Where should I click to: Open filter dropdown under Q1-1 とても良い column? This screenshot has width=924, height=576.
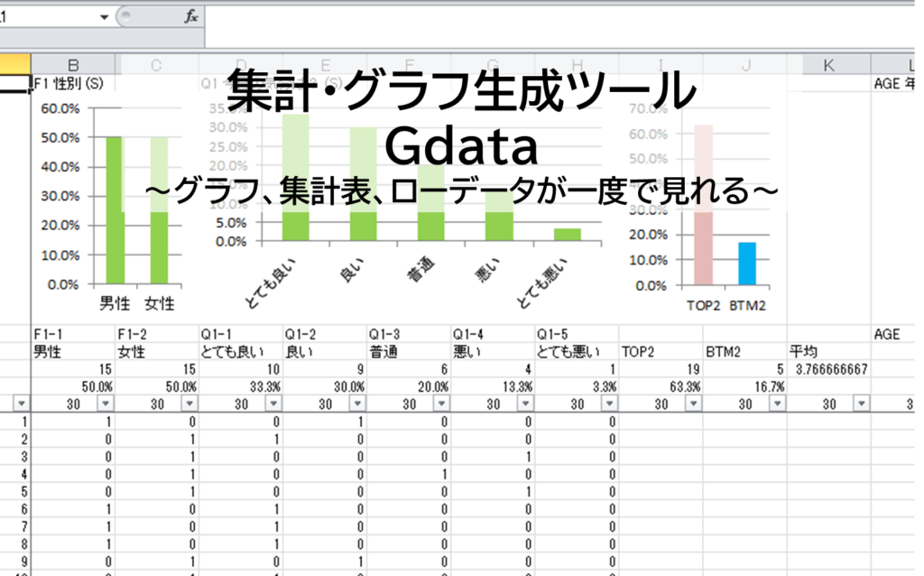pos(273,404)
